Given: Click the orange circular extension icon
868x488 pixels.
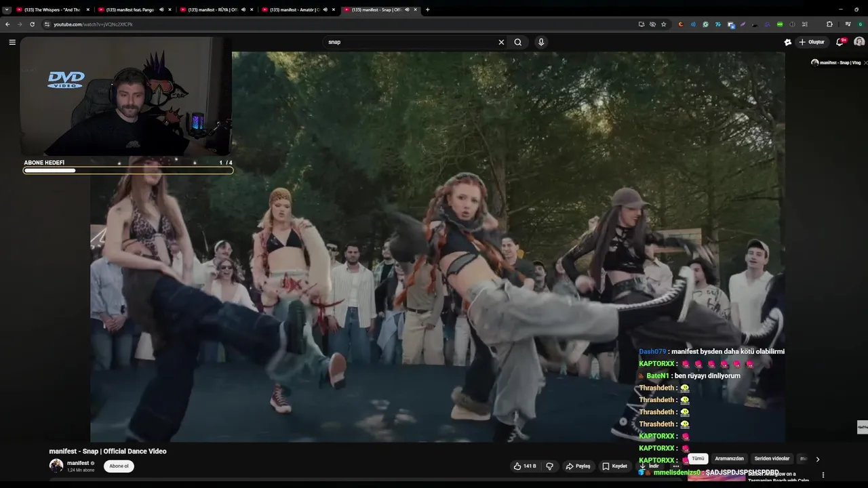Looking at the screenshot, I should 681,24.
